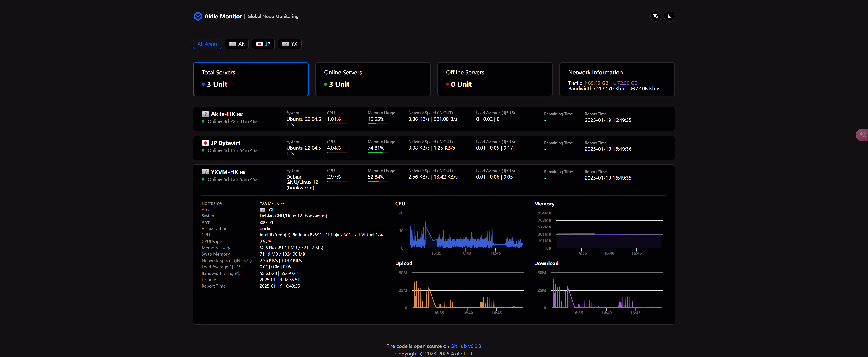Click the upload arrow traffic value 69.49 GB
868x357 pixels.
pyautogui.click(x=596, y=83)
